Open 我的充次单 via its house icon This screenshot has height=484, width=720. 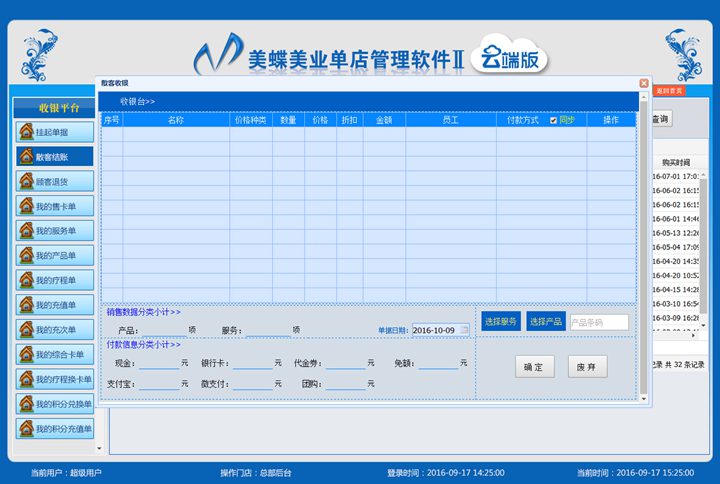(x=26, y=330)
